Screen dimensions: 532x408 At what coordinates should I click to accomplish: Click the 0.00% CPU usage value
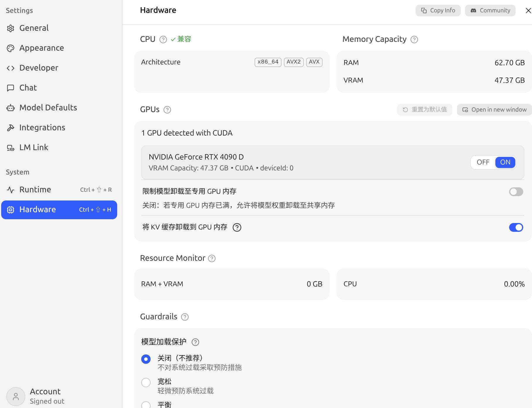pyautogui.click(x=514, y=284)
